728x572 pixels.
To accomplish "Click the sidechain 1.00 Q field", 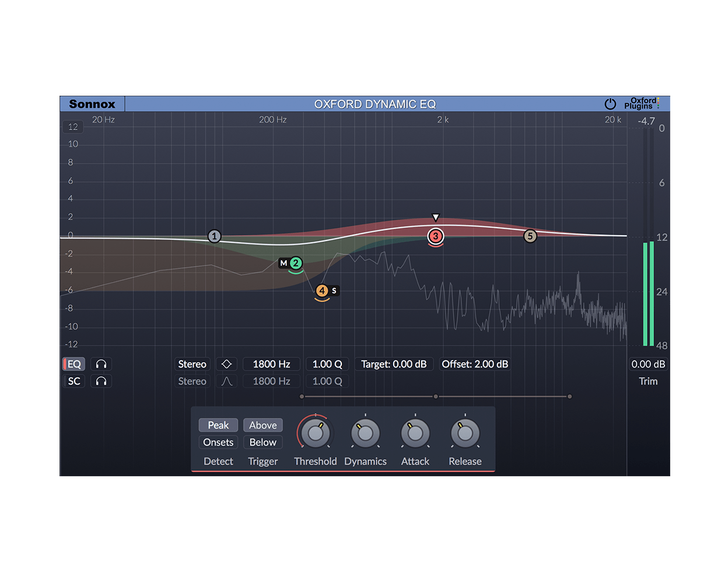I will pos(327,381).
